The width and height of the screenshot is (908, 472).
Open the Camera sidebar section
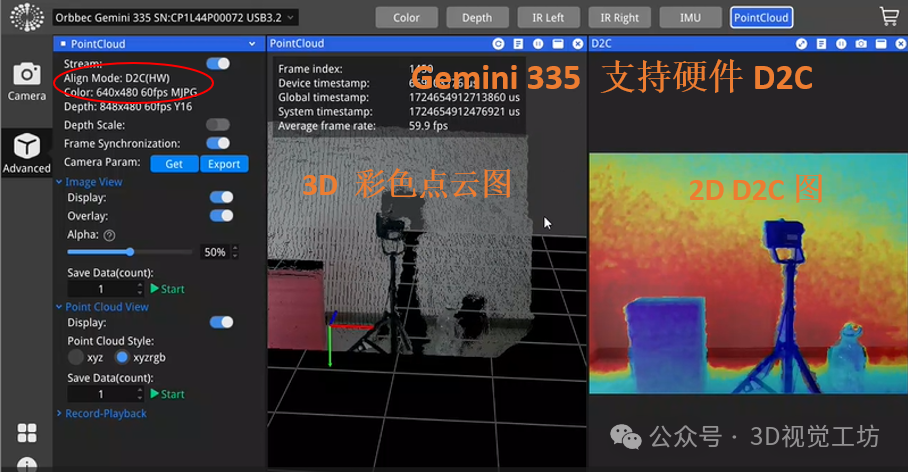27,82
